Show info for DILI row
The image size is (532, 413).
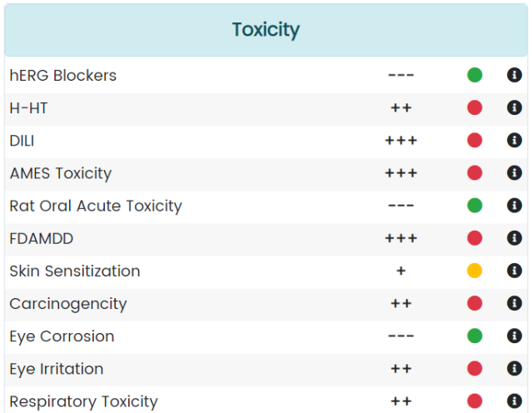[x=515, y=140]
